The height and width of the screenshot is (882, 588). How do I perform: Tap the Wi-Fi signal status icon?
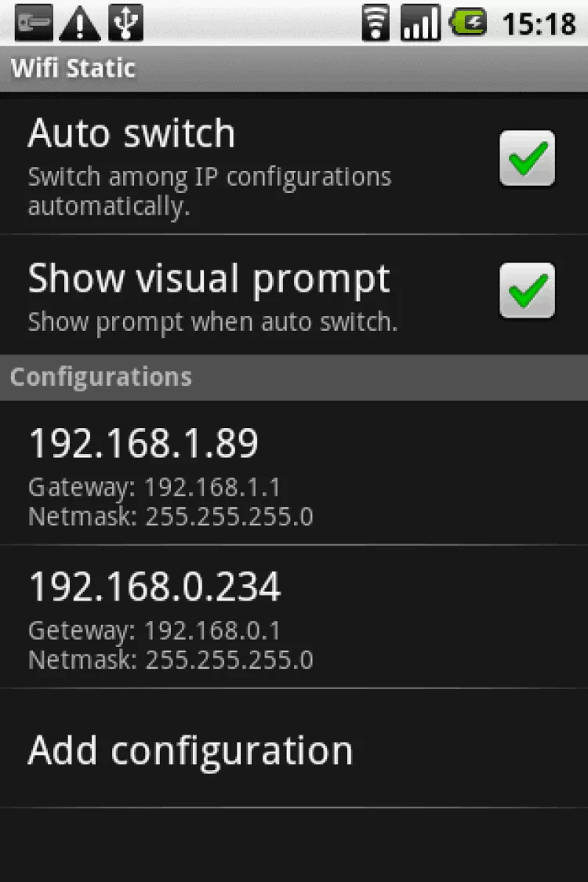click(x=376, y=24)
